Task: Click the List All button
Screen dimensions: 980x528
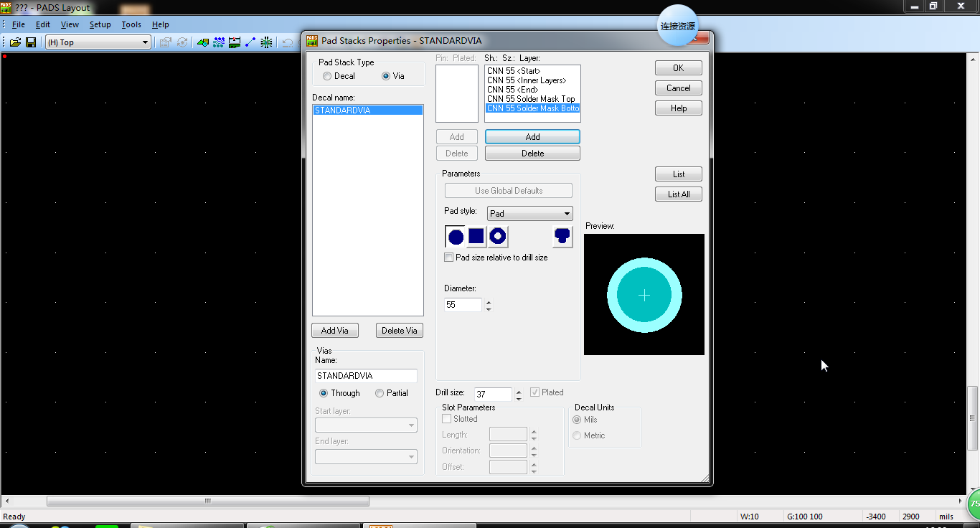Action: [678, 194]
